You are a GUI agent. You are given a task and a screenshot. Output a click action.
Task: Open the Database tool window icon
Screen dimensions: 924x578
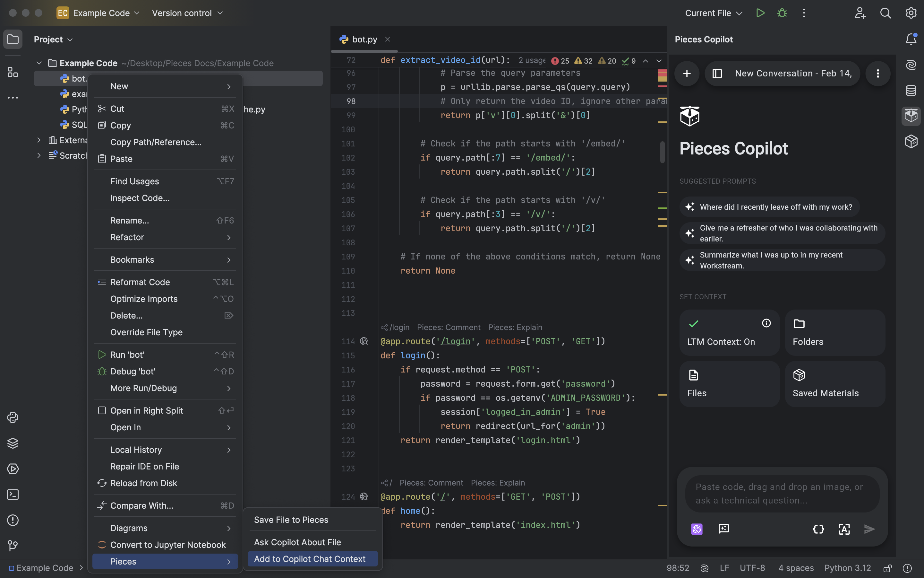[911, 91]
